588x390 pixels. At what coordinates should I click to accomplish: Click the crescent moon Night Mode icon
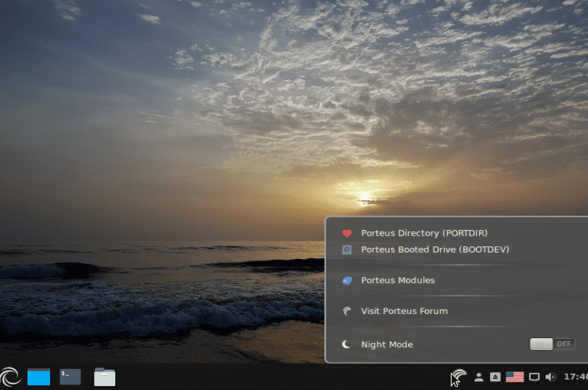pyautogui.click(x=346, y=344)
